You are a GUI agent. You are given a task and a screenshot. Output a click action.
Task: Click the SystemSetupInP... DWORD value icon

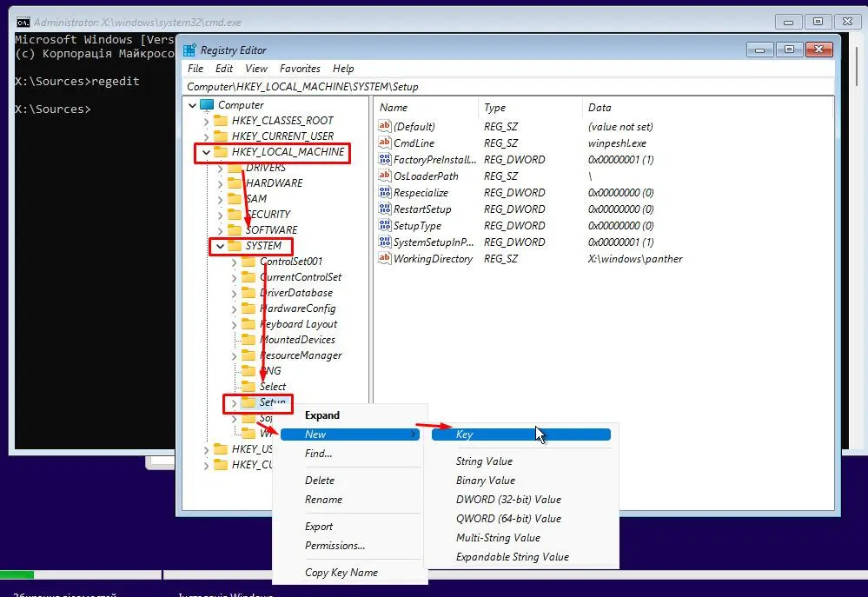click(385, 242)
